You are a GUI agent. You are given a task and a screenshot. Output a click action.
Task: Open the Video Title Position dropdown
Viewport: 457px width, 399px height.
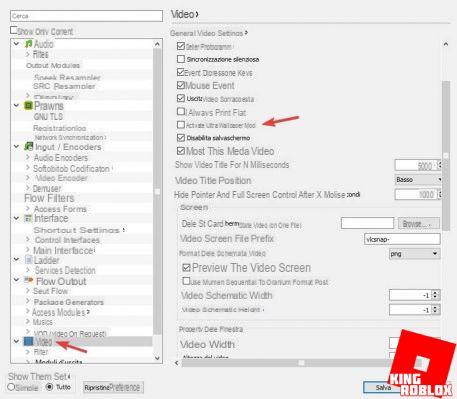[418, 180]
